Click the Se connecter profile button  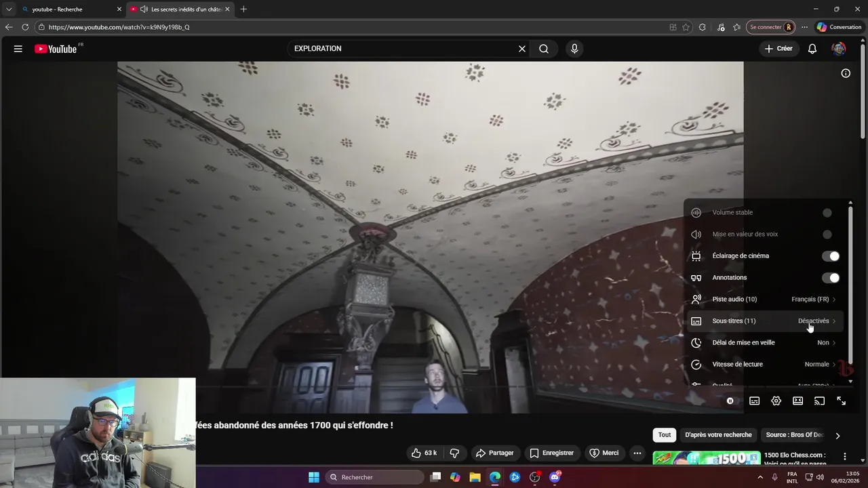click(x=771, y=27)
